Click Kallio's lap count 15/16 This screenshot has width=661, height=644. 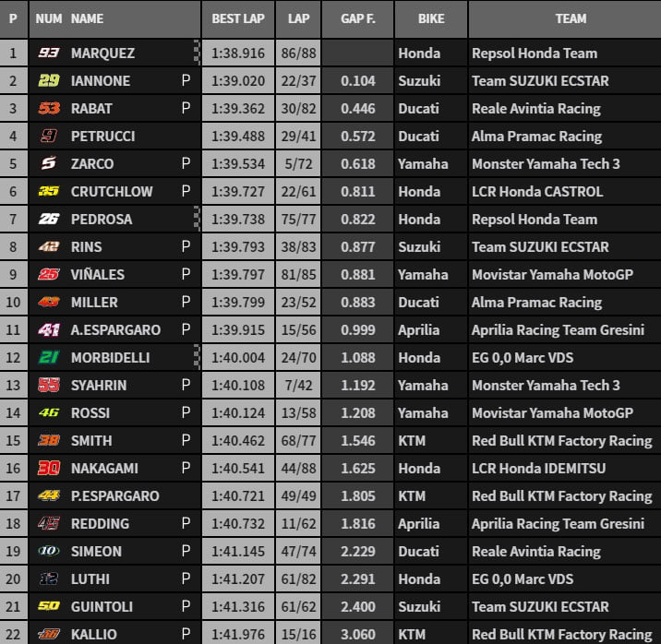point(298,634)
